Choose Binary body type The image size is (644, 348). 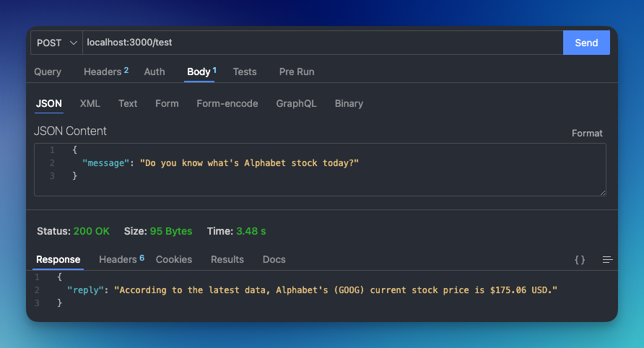tap(349, 103)
